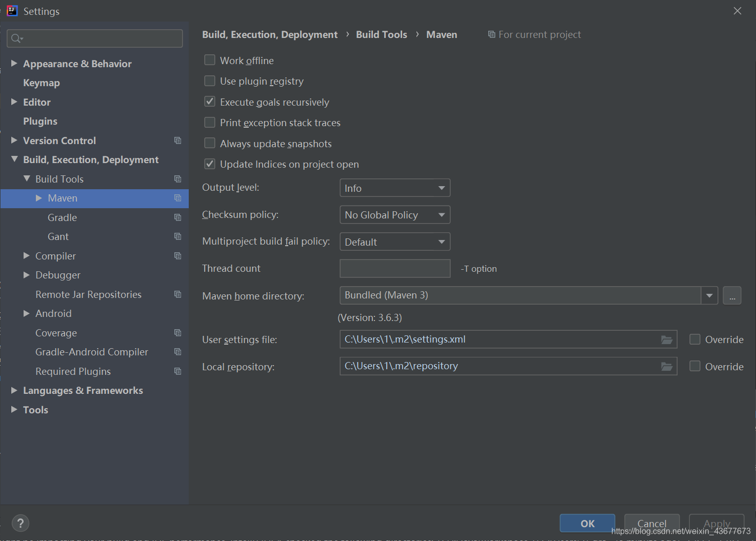The height and width of the screenshot is (541, 756).
Task: Open Multiproject build fail policy dropdown
Action: click(395, 242)
